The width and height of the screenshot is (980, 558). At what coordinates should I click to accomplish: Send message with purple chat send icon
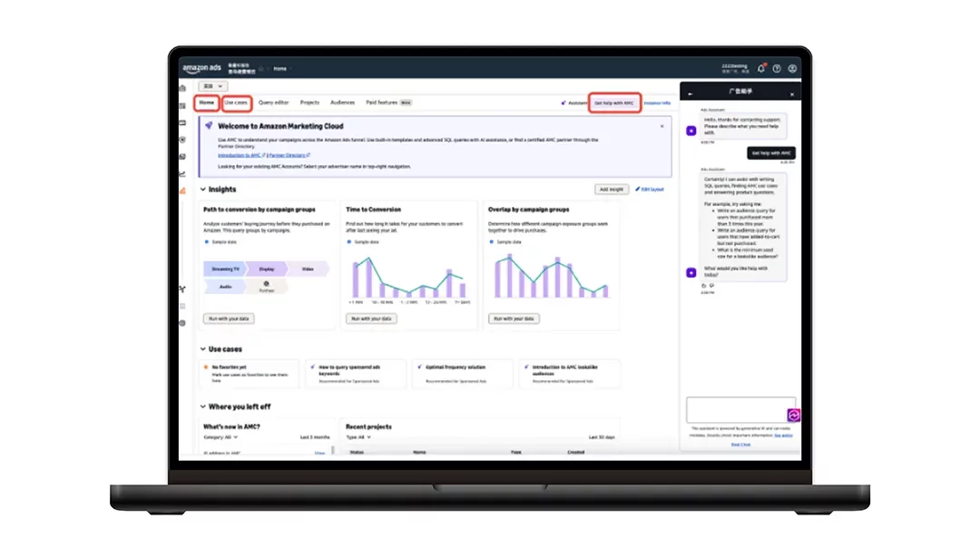click(794, 416)
